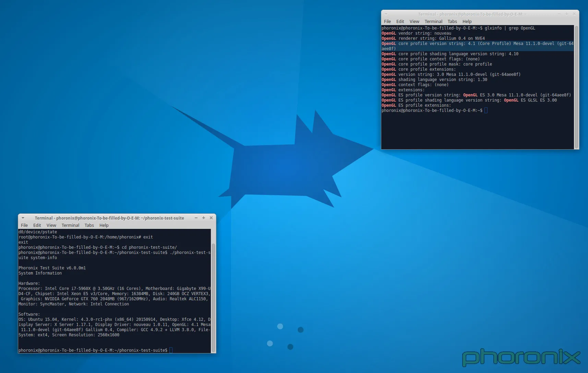Click 'Phoronix Test Suite v6.0.0m1' line

click(52, 268)
